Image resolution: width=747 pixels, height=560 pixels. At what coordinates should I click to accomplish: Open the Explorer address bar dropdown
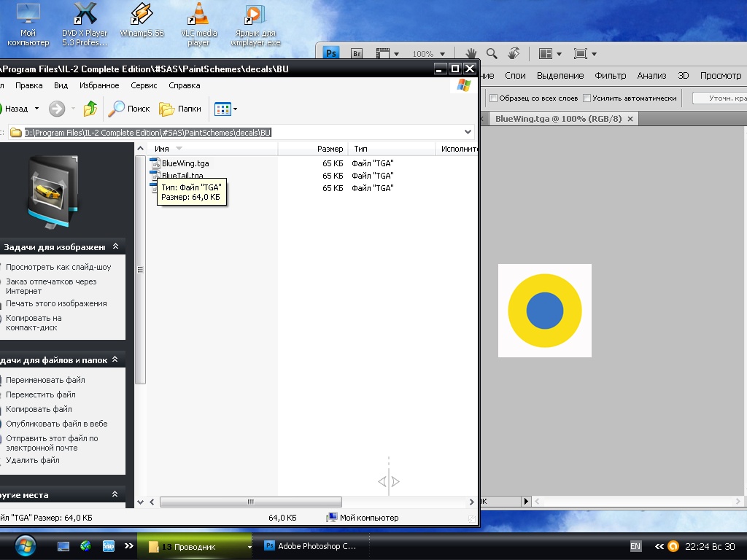point(468,132)
